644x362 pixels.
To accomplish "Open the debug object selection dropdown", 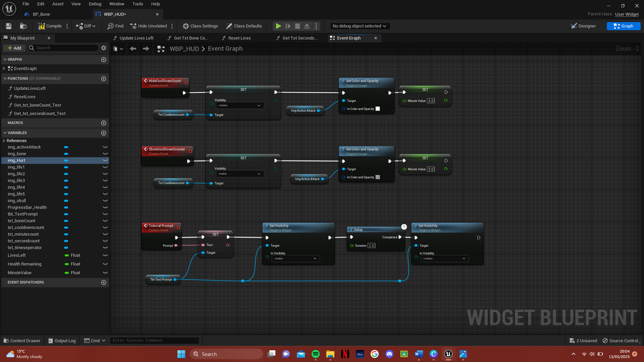I will click(359, 26).
